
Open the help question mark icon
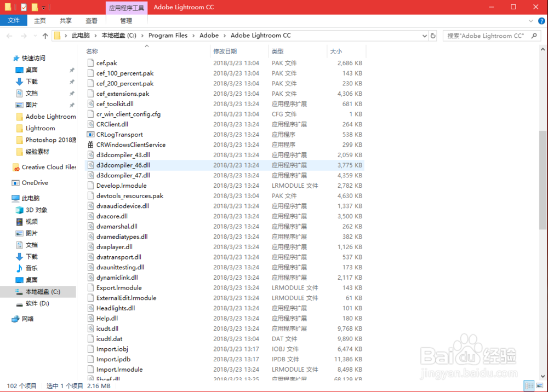(541, 21)
